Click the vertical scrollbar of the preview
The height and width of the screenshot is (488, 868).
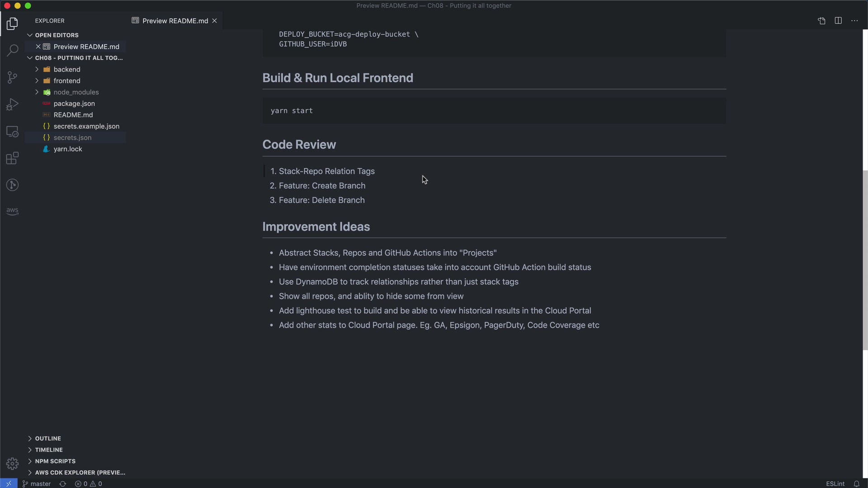click(865, 260)
